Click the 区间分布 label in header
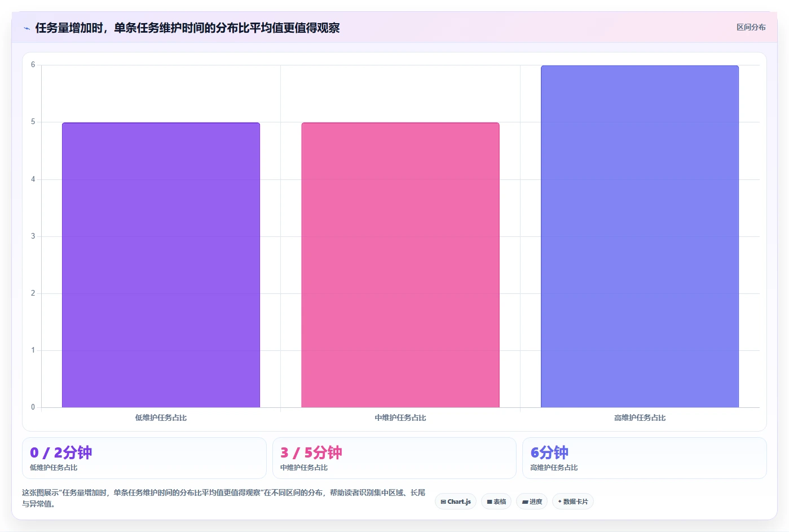Image resolution: width=789 pixels, height=532 pixels. (x=751, y=27)
